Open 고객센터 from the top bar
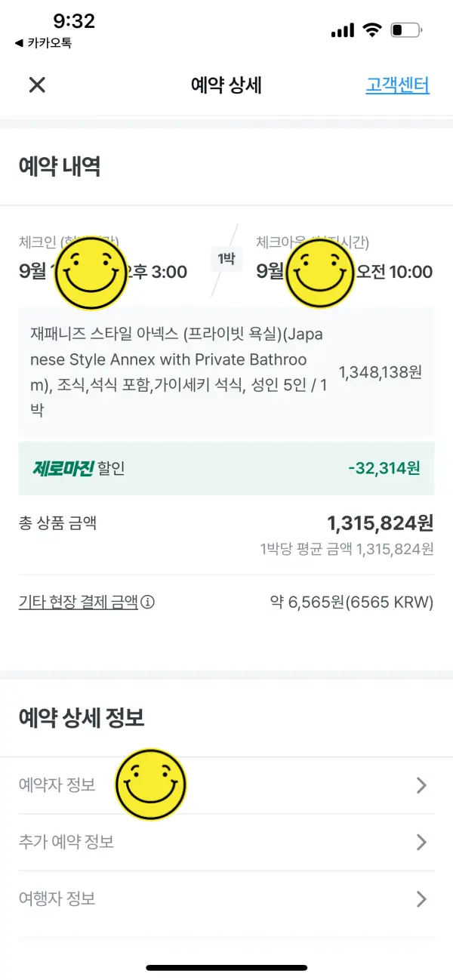This screenshot has height=980, width=453. (x=399, y=85)
